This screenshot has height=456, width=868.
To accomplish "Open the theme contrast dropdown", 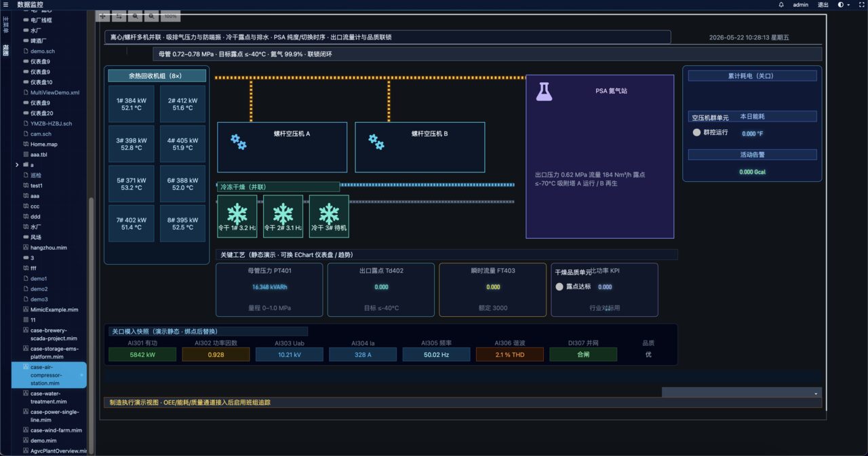I will tap(844, 4).
